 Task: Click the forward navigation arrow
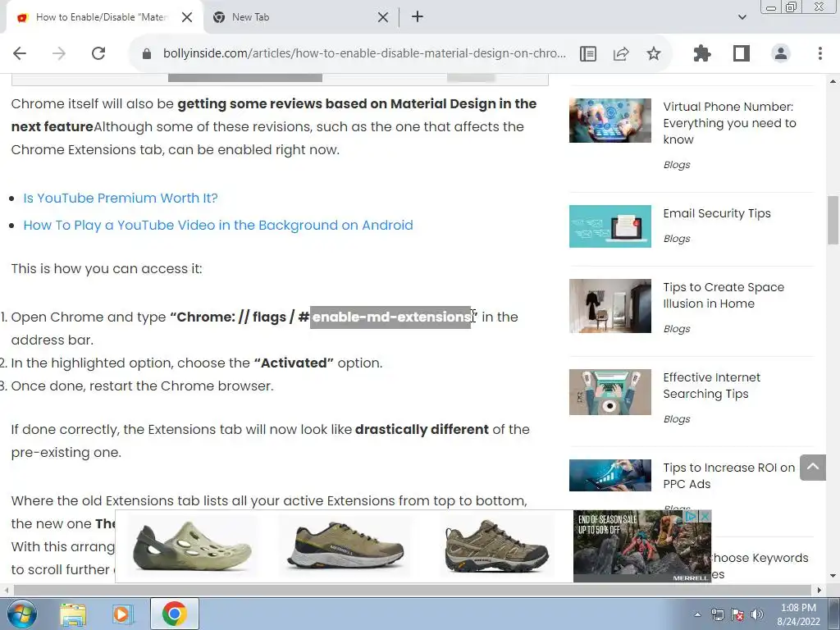tap(59, 53)
